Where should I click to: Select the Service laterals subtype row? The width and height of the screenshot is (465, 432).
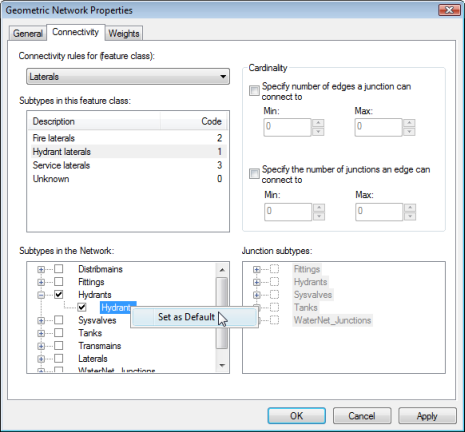tap(129, 165)
